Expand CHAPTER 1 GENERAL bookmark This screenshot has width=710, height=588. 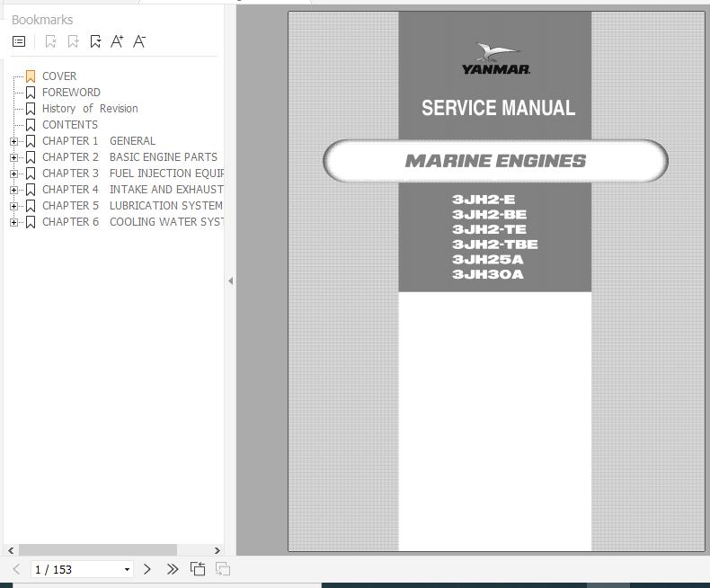pos(14,141)
